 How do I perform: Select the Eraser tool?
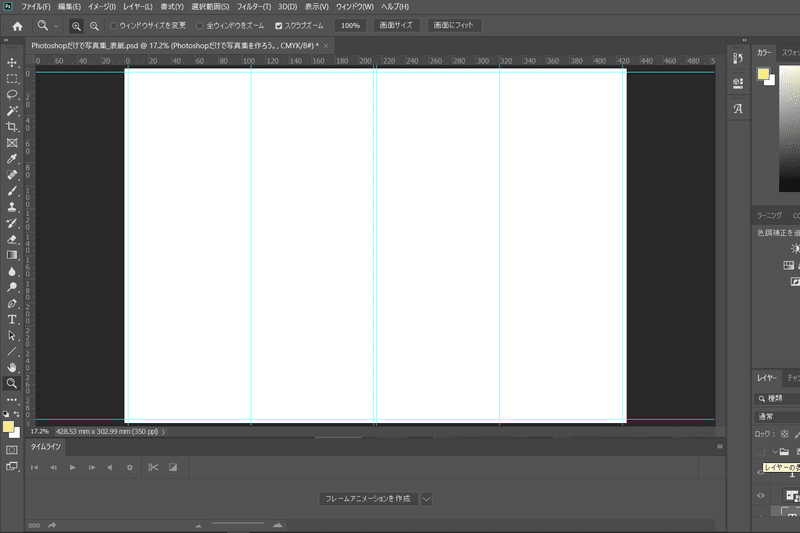12,239
